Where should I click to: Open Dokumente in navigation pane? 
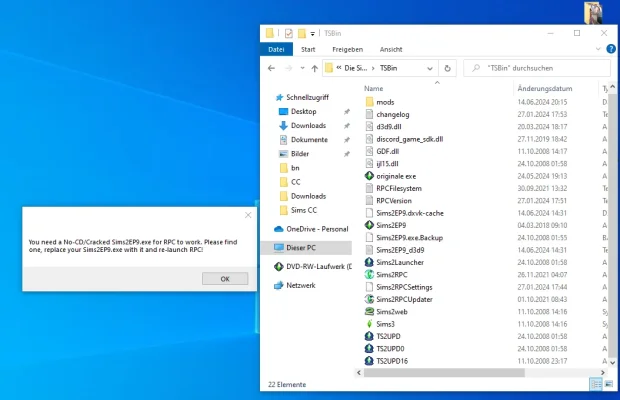click(x=309, y=140)
